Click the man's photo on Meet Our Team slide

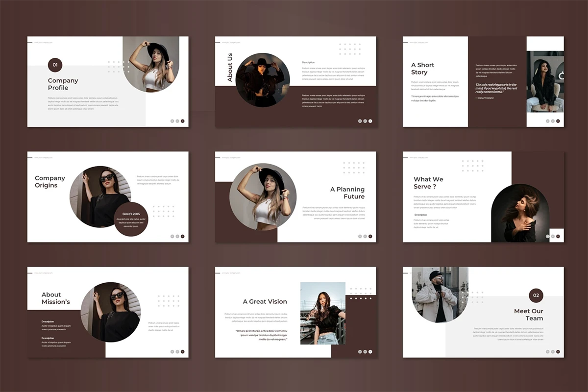435,295
